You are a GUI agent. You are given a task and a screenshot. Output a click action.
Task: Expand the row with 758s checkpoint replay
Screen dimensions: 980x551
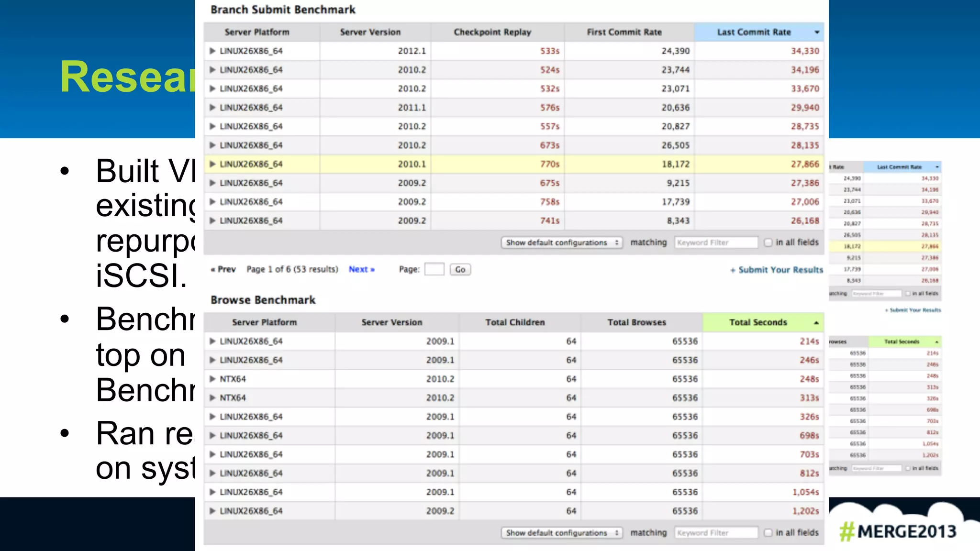coord(212,202)
